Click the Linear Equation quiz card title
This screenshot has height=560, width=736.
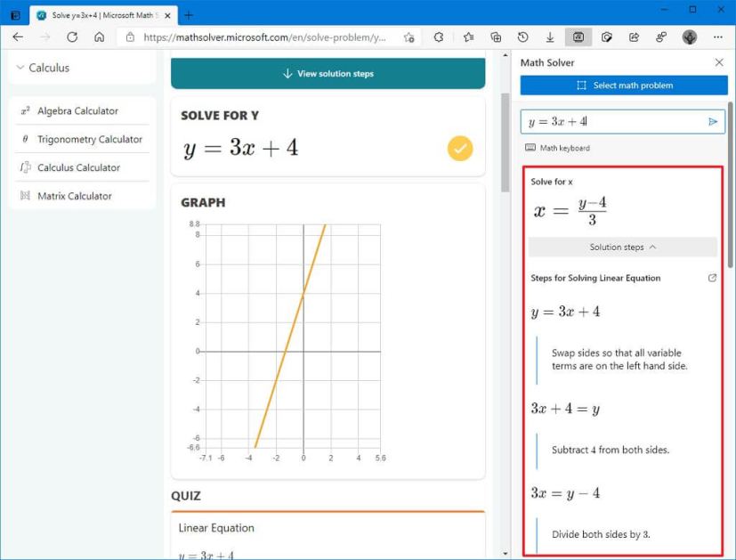(216, 528)
